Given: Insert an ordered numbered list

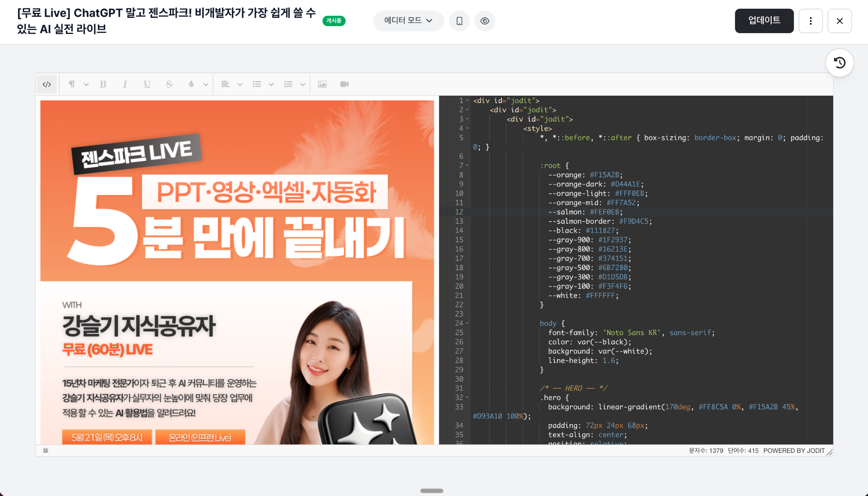Looking at the screenshot, I should 288,84.
